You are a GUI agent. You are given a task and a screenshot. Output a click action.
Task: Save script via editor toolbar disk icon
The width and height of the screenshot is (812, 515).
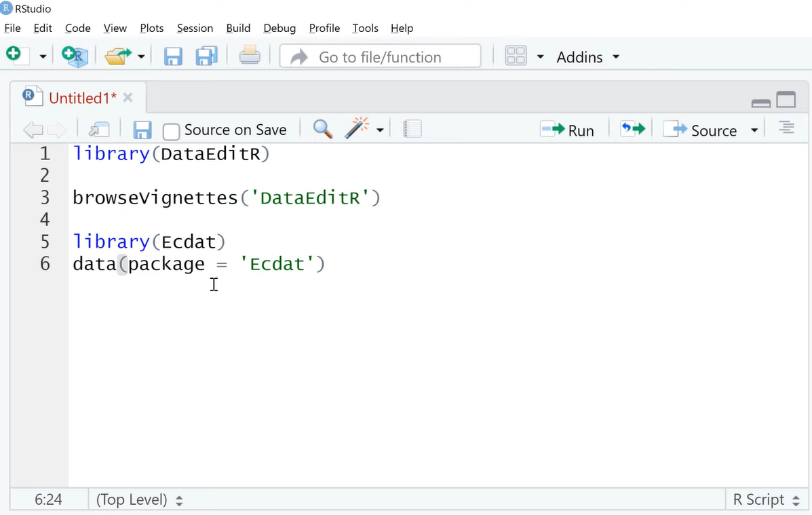point(142,130)
